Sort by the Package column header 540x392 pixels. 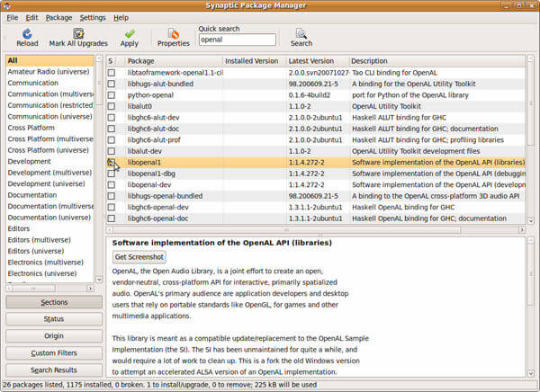tap(173, 61)
